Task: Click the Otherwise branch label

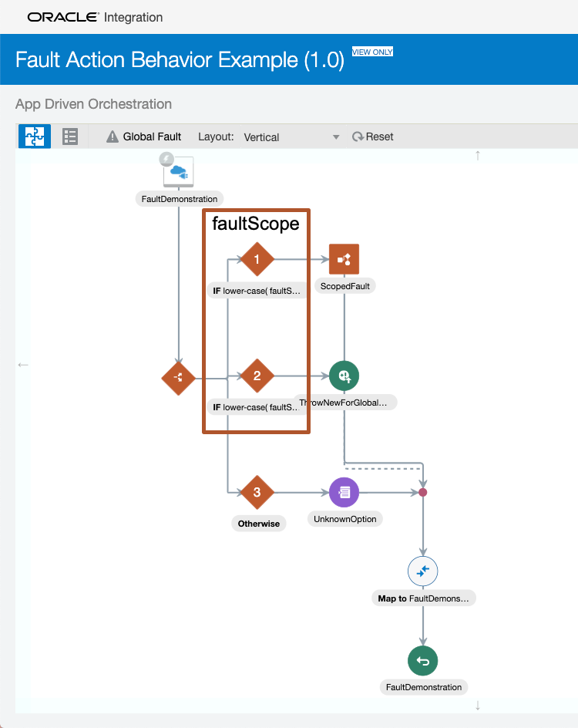Action: 259,524
